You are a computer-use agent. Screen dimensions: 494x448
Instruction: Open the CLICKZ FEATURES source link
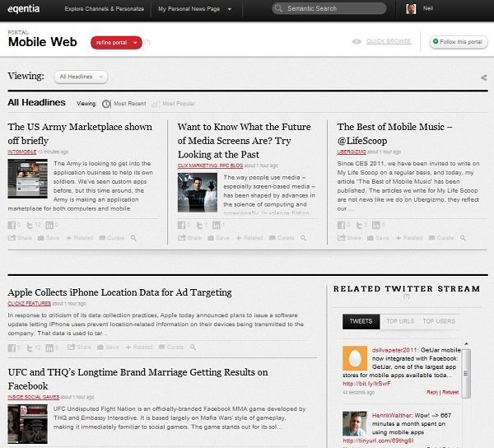(30, 304)
